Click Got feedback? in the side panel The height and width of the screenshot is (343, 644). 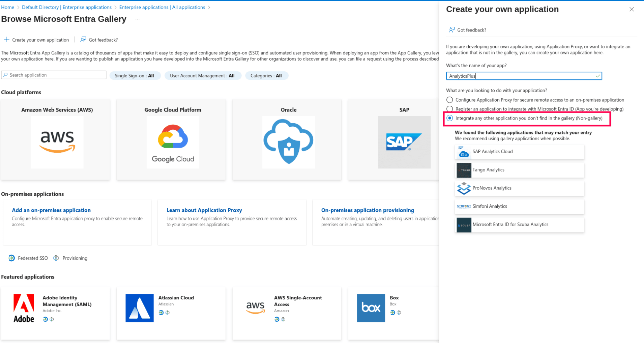click(468, 30)
